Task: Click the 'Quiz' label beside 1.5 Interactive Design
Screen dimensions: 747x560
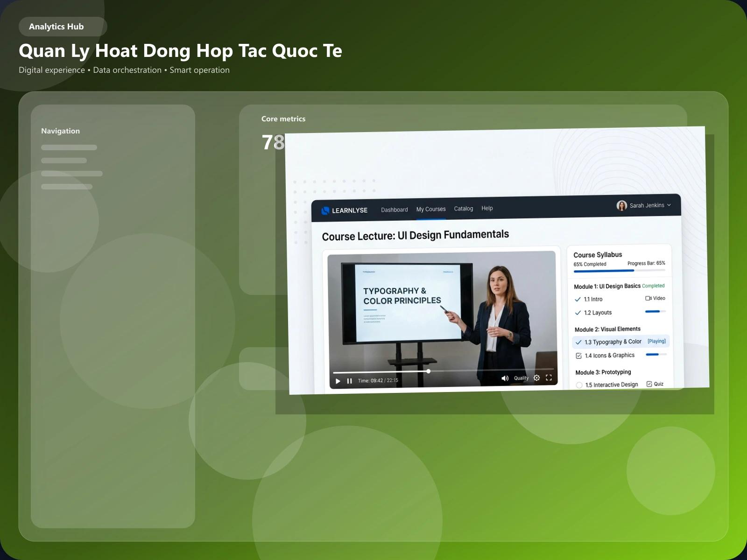Action: [659, 384]
